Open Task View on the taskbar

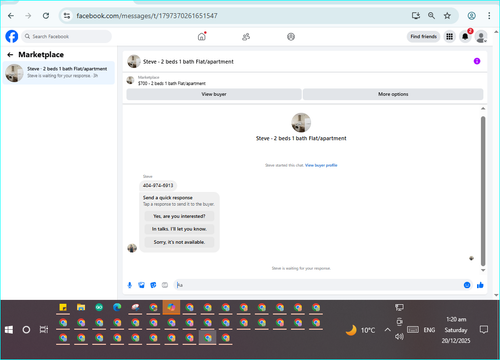point(44,330)
